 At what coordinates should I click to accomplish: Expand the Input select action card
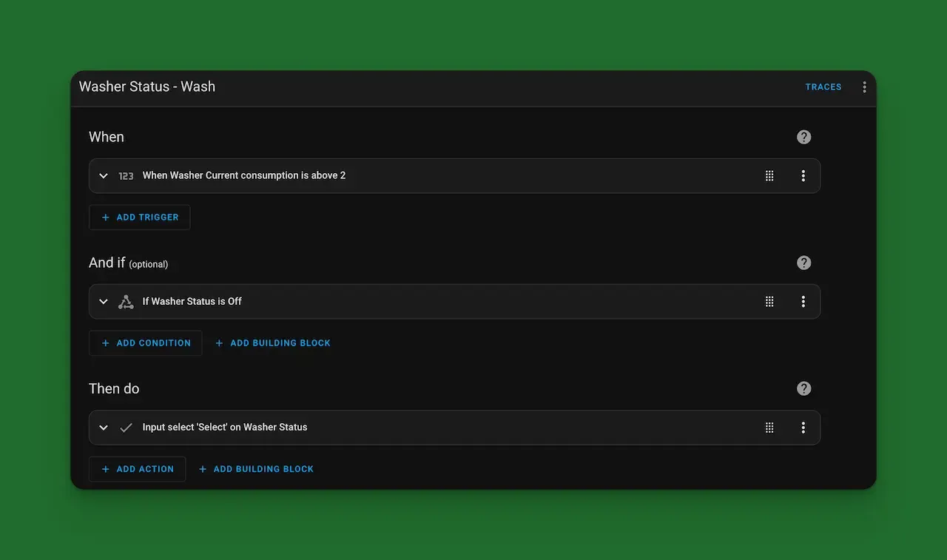(104, 427)
